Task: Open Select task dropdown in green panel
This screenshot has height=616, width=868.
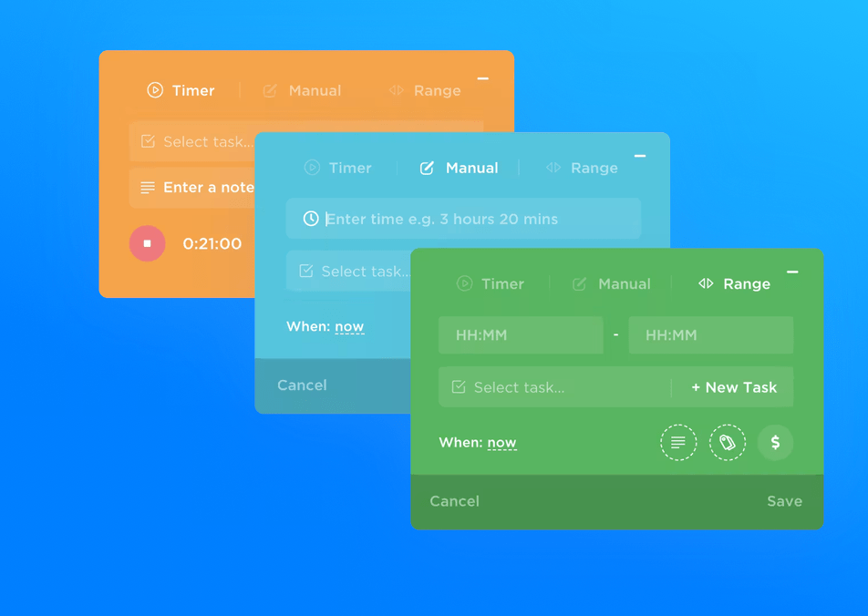Action: [554, 387]
